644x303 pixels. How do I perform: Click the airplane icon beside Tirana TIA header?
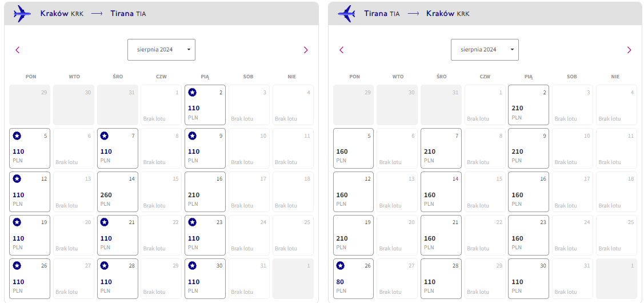pyautogui.click(x=346, y=14)
